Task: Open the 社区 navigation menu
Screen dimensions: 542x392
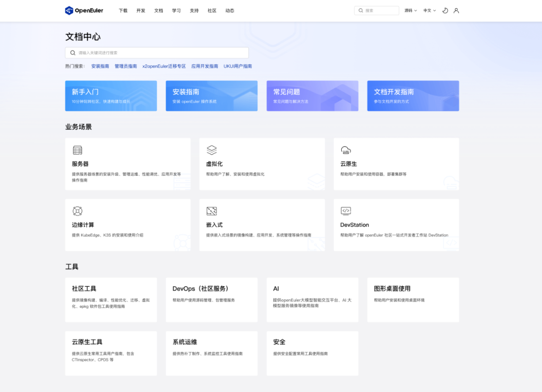Action: pos(212,11)
